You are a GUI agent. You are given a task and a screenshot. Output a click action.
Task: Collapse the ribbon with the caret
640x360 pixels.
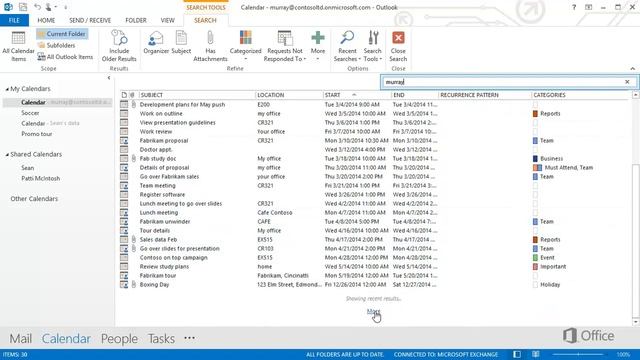pyautogui.click(x=632, y=69)
